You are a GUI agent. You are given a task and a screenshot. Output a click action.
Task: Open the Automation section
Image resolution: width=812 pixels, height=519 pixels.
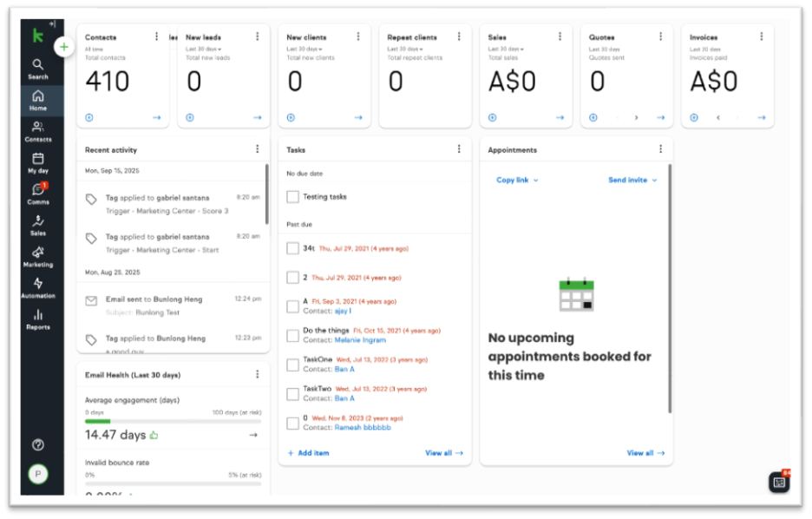click(x=38, y=286)
